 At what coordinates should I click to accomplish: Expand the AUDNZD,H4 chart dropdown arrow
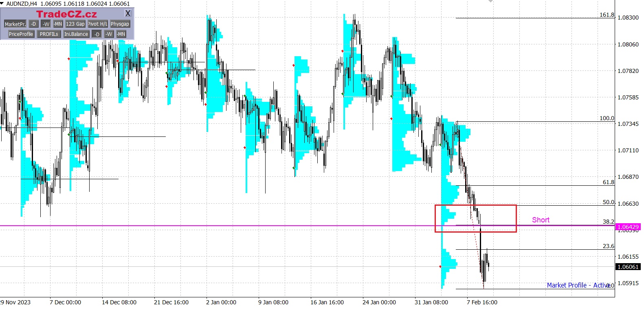2,4
